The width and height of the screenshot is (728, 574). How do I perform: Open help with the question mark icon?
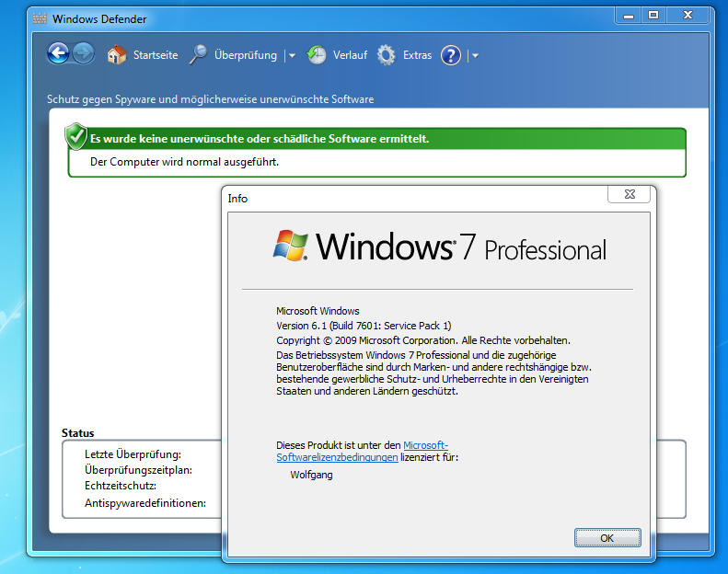(451, 55)
